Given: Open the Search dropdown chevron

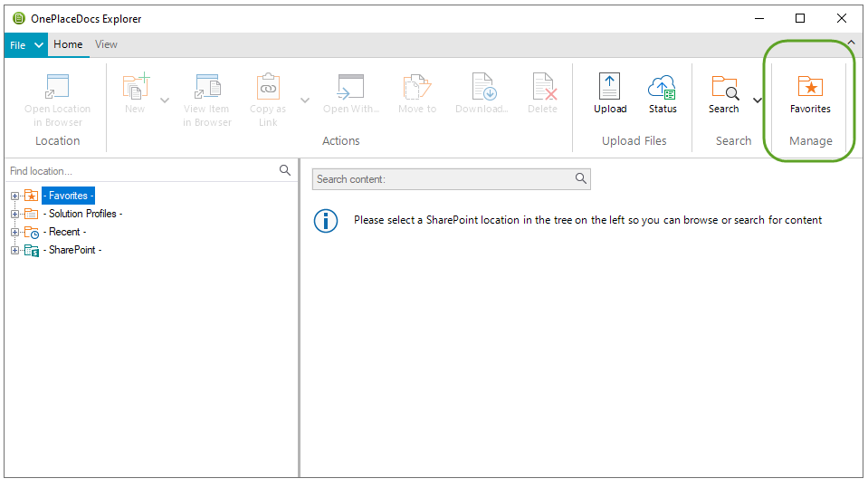Looking at the screenshot, I should point(758,100).
